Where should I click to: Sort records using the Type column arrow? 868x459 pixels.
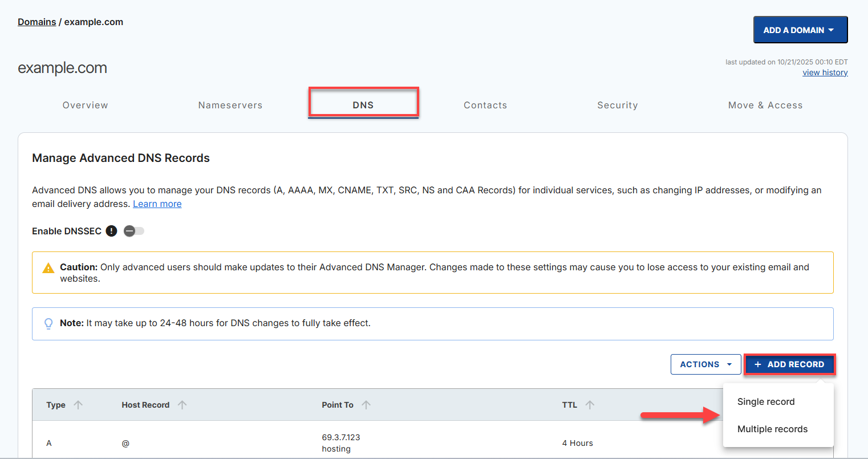78,404
